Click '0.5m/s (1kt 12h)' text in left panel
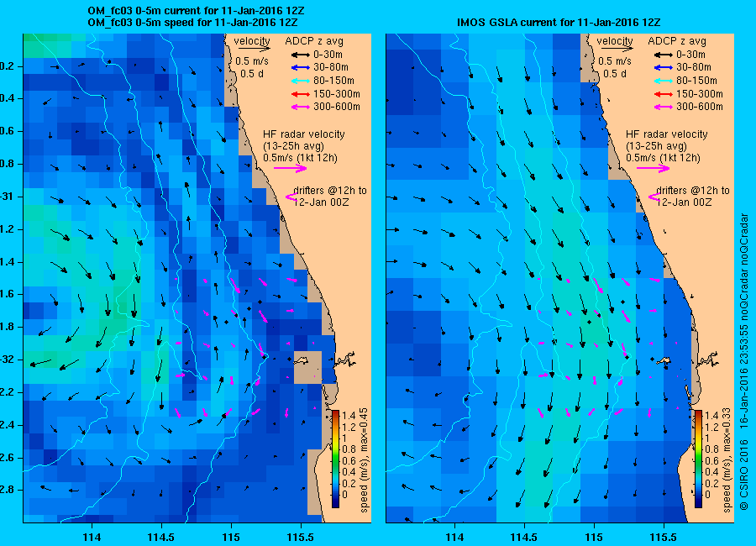This screenshot has height=546, width=756. (x=301, y=158)
